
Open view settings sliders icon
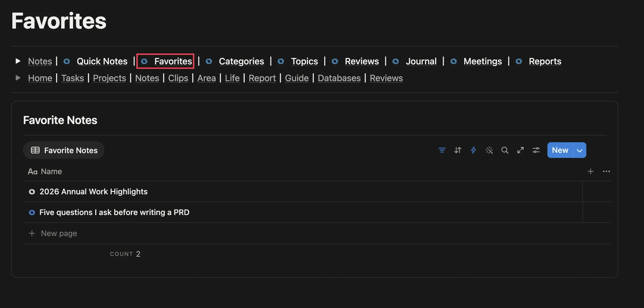tap(536, 150)
